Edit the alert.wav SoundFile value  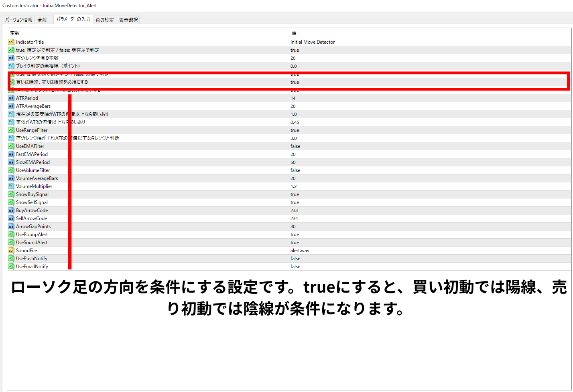tap(300, 251)
